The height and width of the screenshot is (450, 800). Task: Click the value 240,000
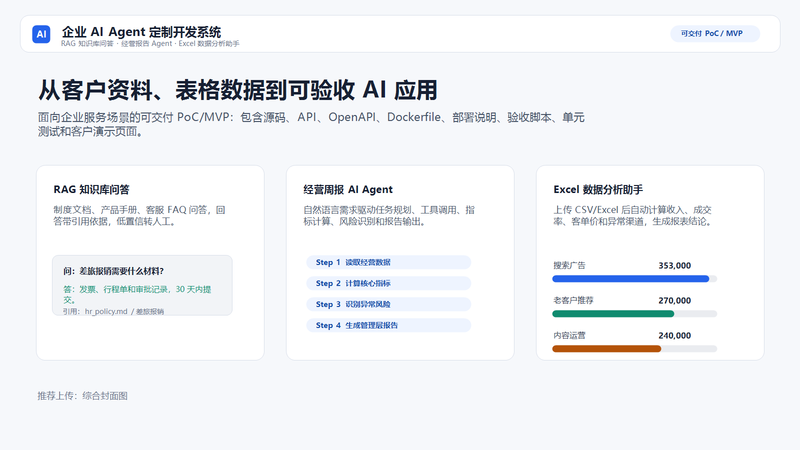point(674,335)
